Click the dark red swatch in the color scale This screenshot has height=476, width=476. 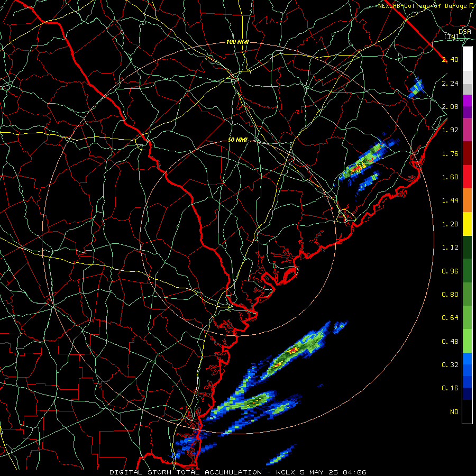[467, 153]
